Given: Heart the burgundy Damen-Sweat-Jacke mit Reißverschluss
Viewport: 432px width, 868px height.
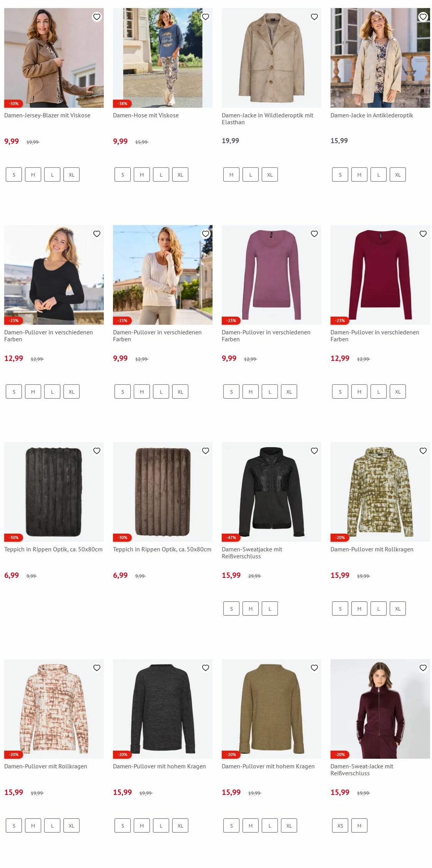Looking at the screenshot, I should 423,668.
